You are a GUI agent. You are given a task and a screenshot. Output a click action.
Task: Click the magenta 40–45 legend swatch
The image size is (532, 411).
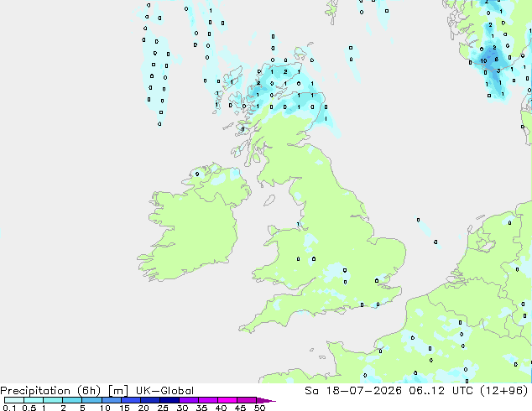coord(227,400)
